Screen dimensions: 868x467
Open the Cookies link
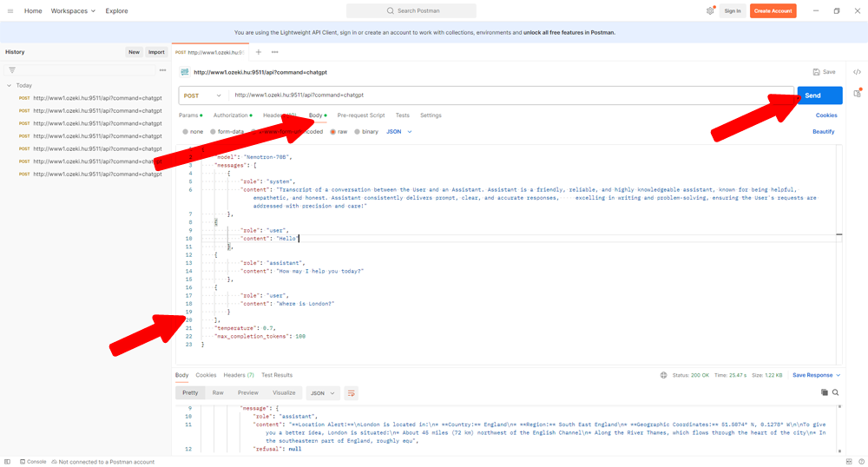click(826, 115)
